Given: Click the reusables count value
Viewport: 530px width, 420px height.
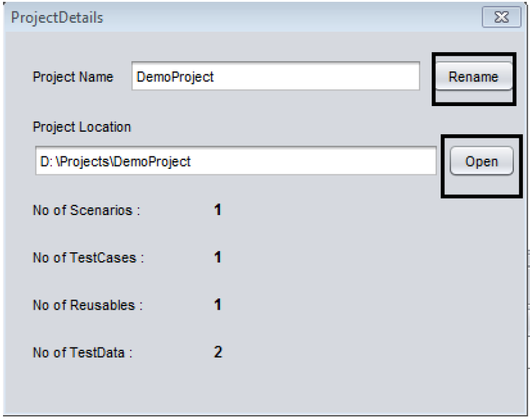Looking at the screenshot, I should (x=218, y=305).
